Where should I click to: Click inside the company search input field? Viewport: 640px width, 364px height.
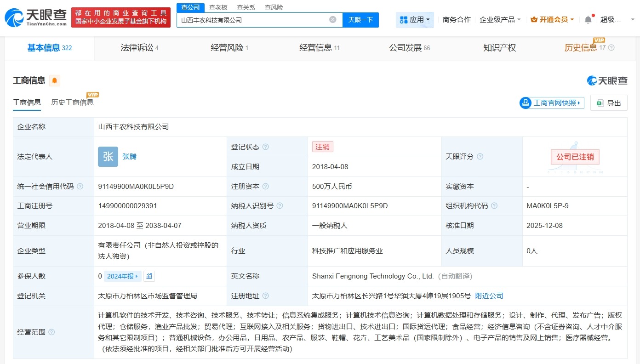pos(257,19)
